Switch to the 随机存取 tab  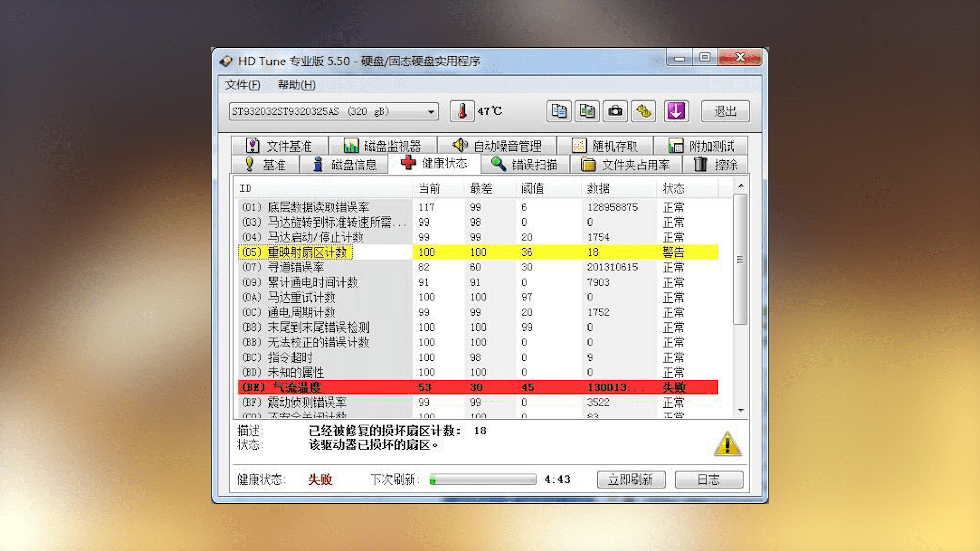[605, 146]
